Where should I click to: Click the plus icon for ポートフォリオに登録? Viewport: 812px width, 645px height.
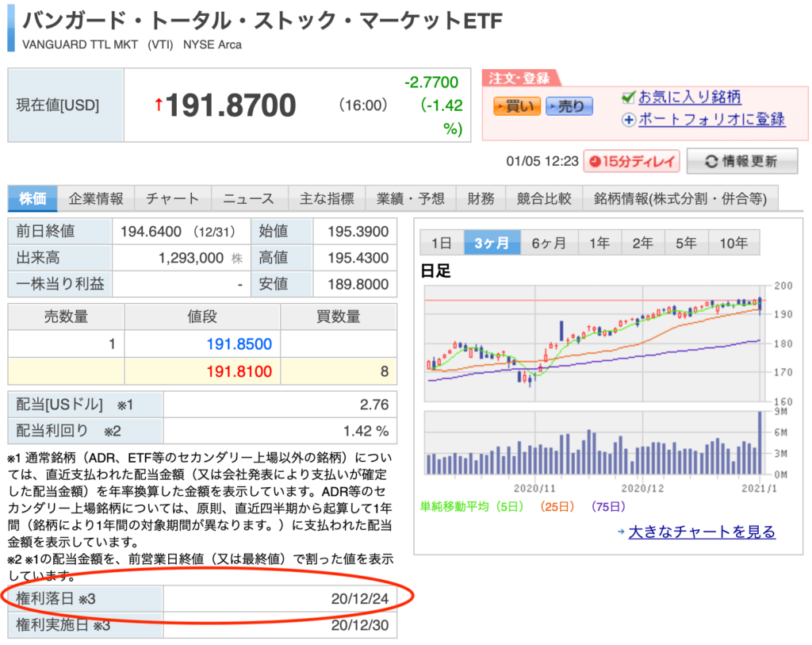pos(628,120)
